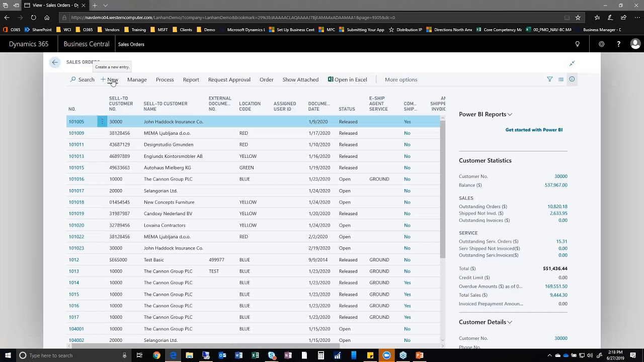Viewport: 644px width, 362px height.
Task: Click the Windows Start button
Action: [x=8, y=355]
